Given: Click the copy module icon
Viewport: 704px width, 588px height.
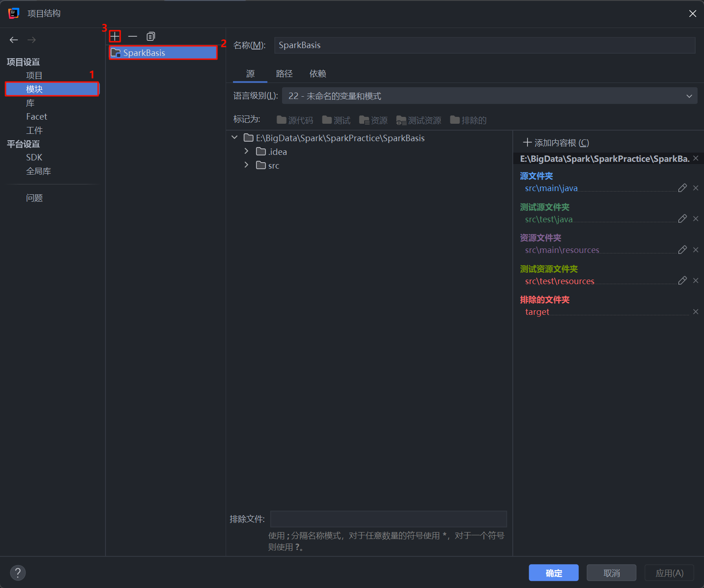Looking at the screenshot, I should pyautogui.click(x=150, y=36).
